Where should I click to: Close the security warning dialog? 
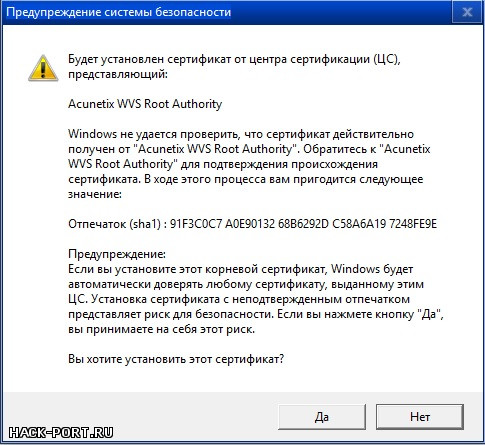(467, 12)
